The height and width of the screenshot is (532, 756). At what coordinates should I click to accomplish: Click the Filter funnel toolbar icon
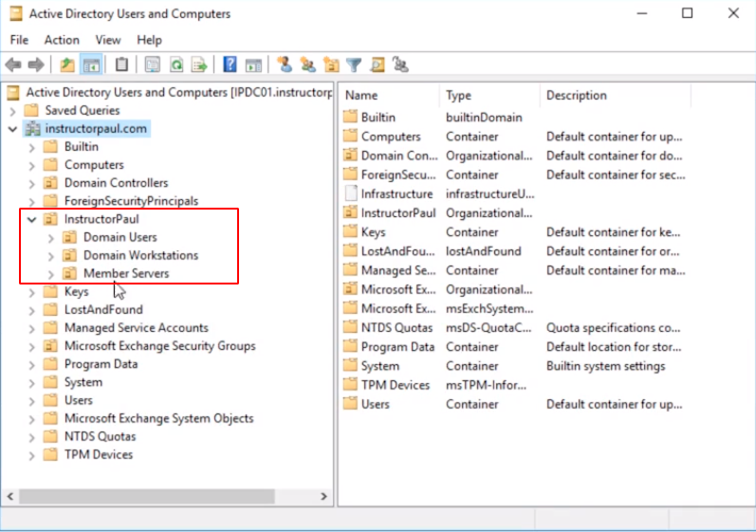coord(354,64)
